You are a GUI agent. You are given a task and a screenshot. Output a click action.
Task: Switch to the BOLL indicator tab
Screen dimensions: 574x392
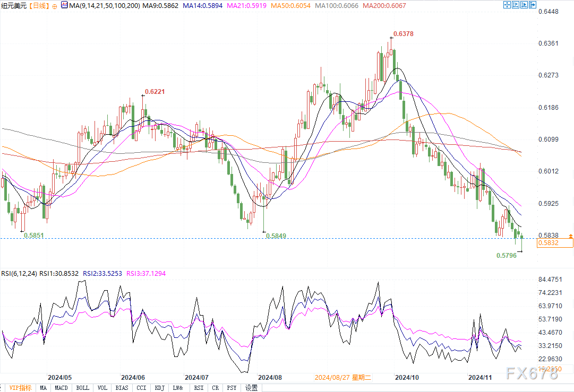[83, 388]
